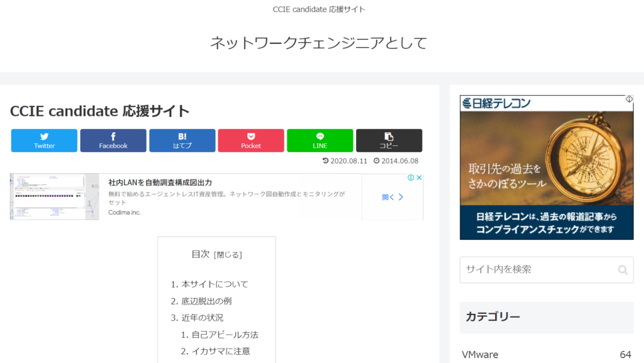Image resolution: width=644 pixels, height=363 pixels.
Task: Click the search magnifier icon
Action: [623, 270]
